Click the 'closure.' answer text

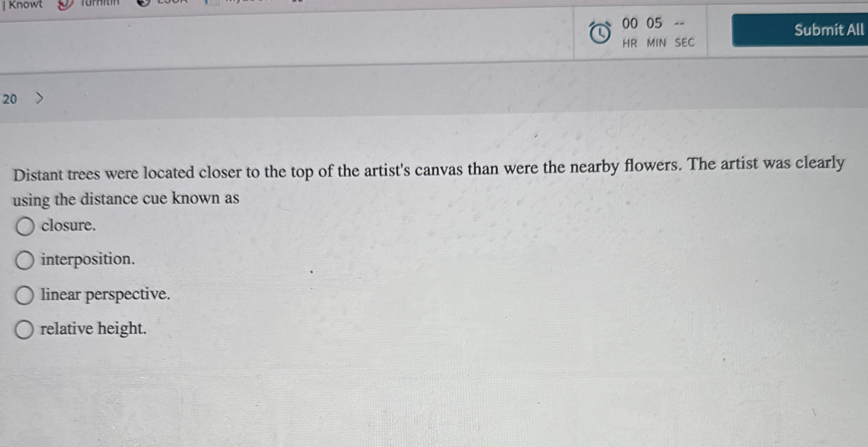coord(69,226)
